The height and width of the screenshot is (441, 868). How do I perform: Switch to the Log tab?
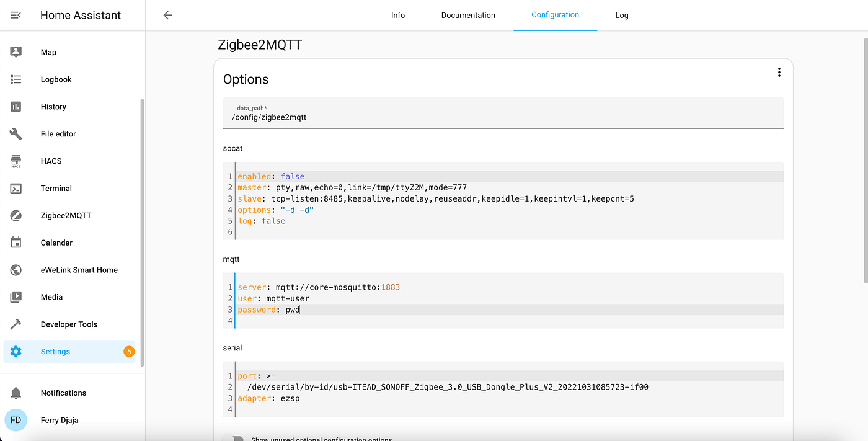[x=622, y=15]
